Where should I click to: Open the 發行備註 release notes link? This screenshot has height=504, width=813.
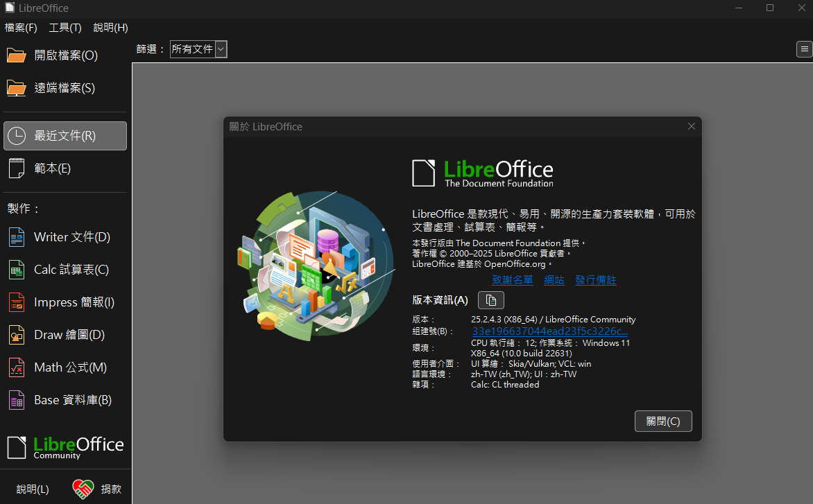596,280
